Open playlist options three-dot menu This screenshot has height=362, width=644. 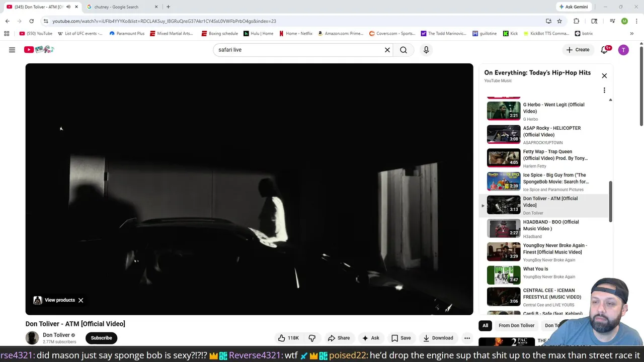pos(604,90)
